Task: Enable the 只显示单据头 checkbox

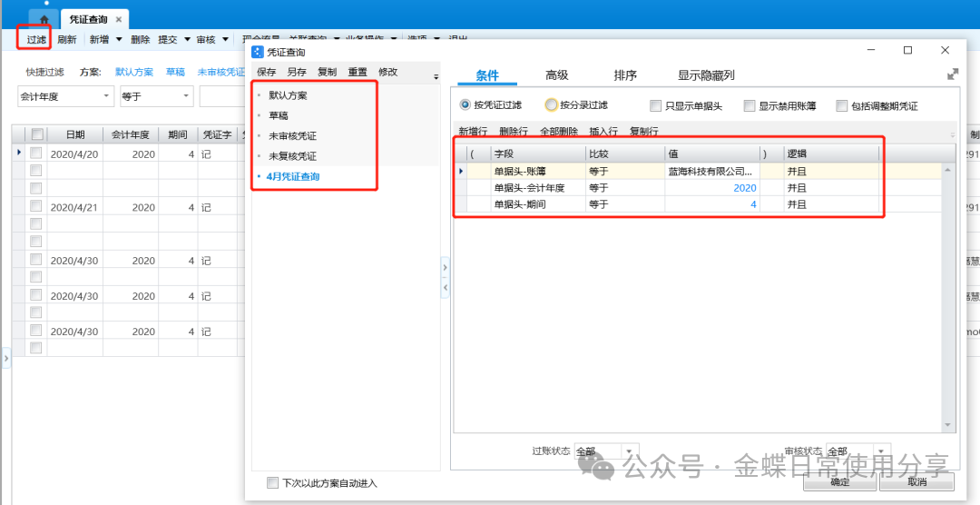Action: (x=656, y=105)
